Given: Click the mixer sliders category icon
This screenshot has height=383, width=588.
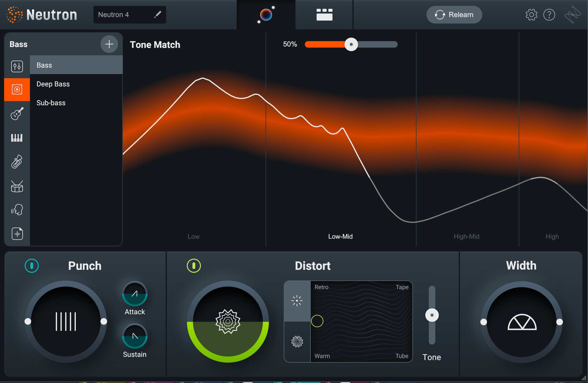Looking at the screenshot, I should tap(17, 66).
